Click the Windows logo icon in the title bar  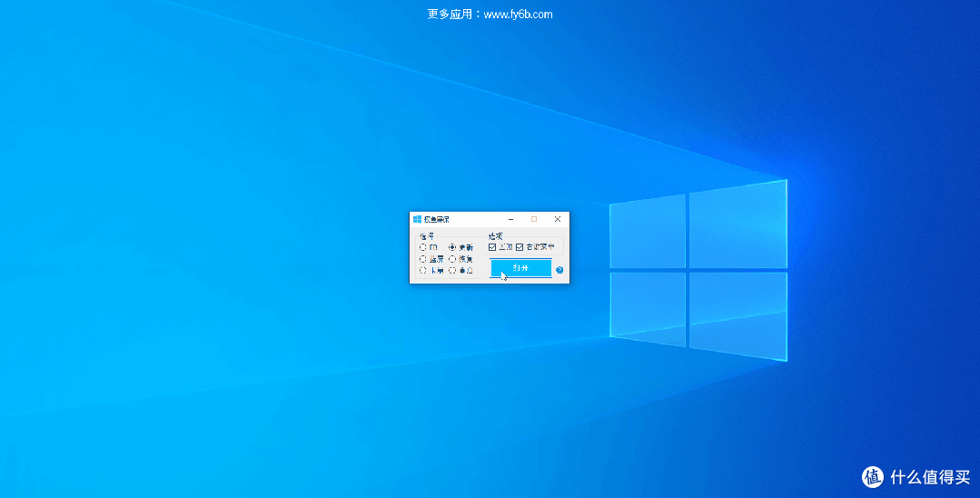click(x=418, y=219)
